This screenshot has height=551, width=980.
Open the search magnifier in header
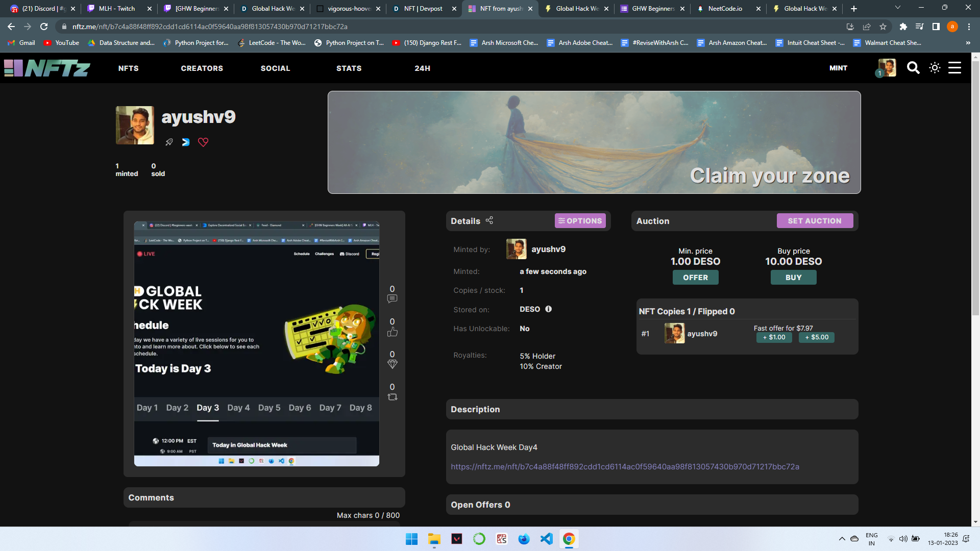pos(913,68)
